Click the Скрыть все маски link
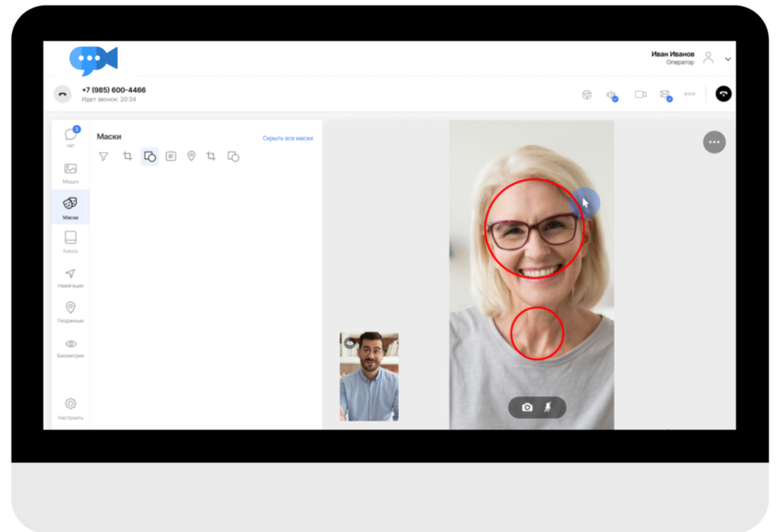This screenshot has height=532, width=782. (288, 138)
